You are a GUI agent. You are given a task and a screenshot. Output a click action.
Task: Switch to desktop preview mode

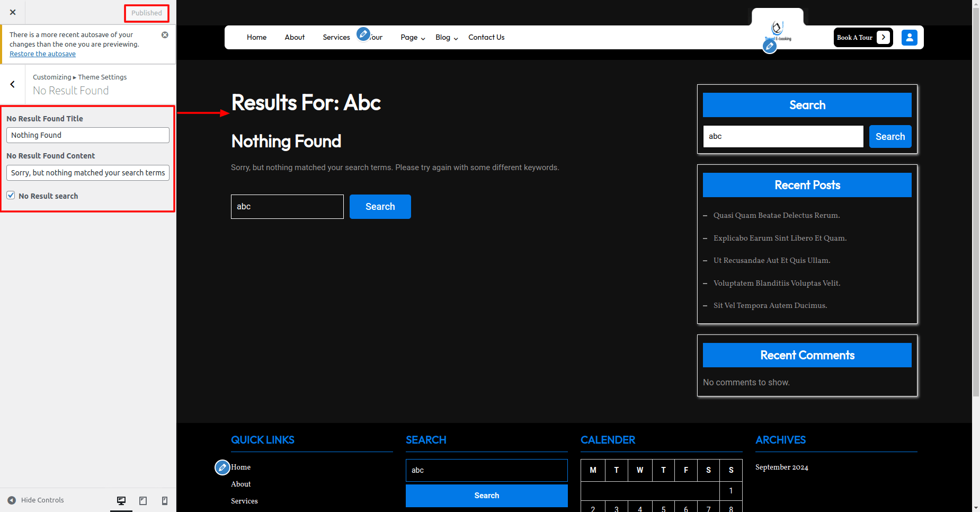121,500
